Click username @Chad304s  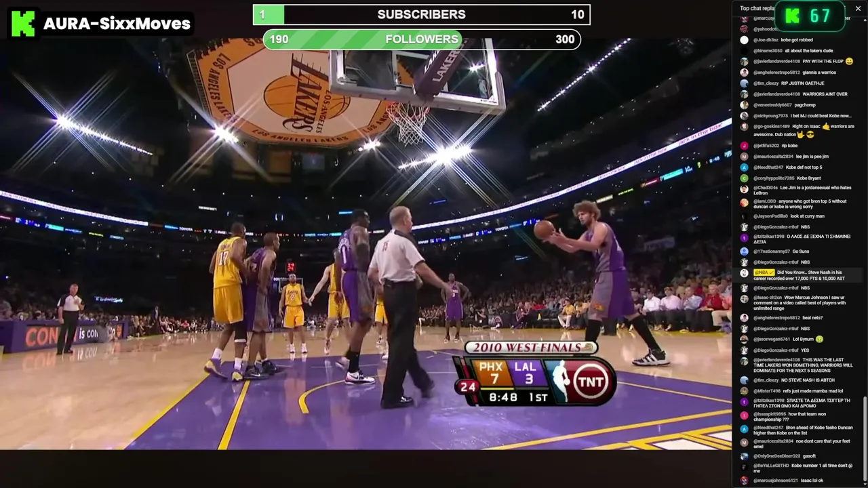click(766, 188)
